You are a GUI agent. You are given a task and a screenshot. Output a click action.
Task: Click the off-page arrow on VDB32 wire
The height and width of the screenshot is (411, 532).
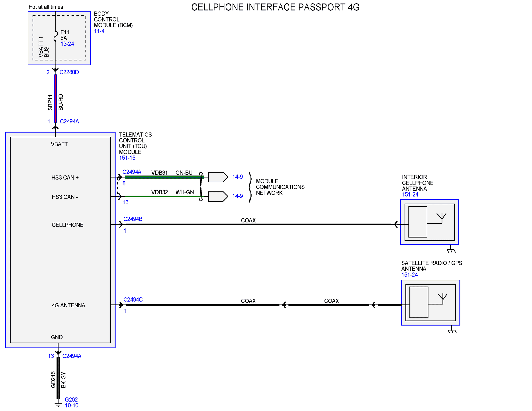click(218, 197)
